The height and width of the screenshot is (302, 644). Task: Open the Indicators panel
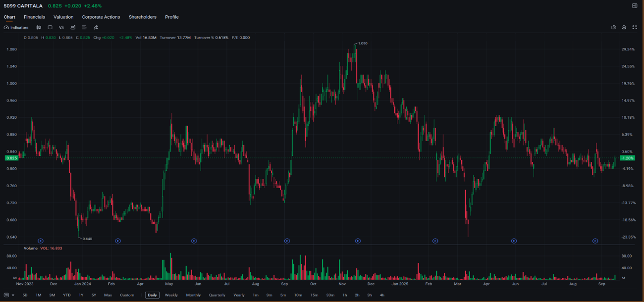pos(16,28)
